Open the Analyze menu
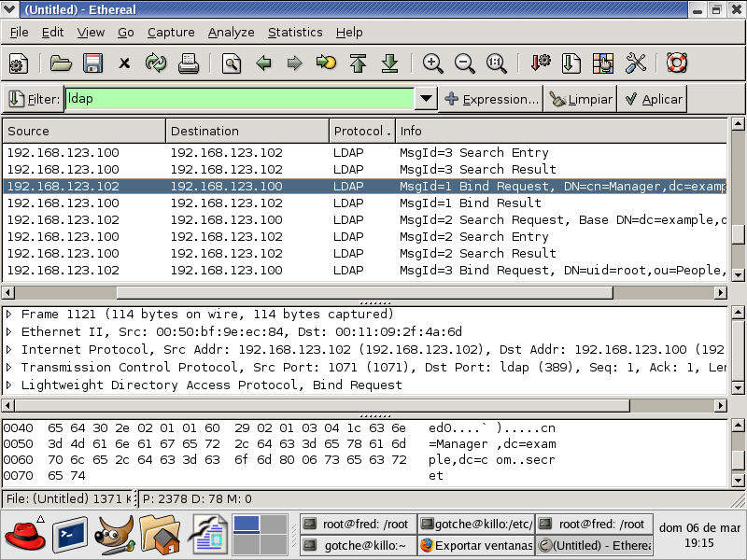 (231, 33)
